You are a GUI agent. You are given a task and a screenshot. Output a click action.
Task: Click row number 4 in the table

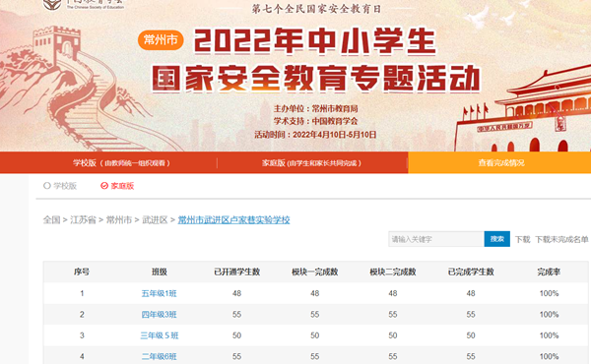coord(82,356)
